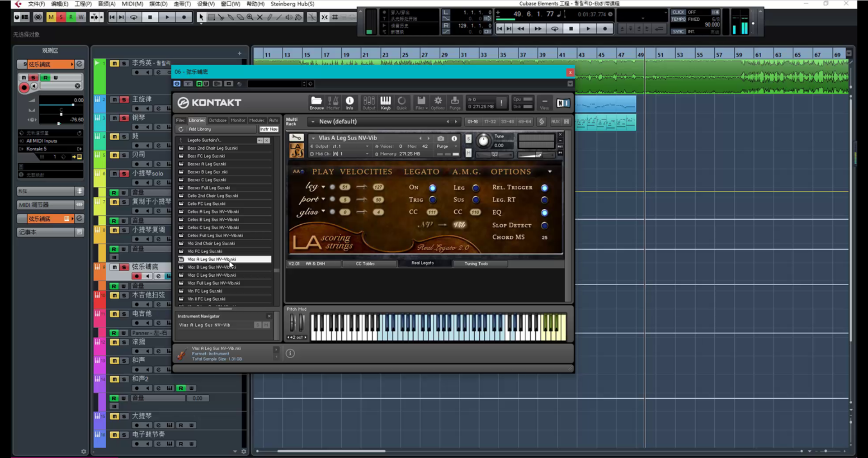
Task: Click the Add Library button
Action: click(x=199, y=129)
